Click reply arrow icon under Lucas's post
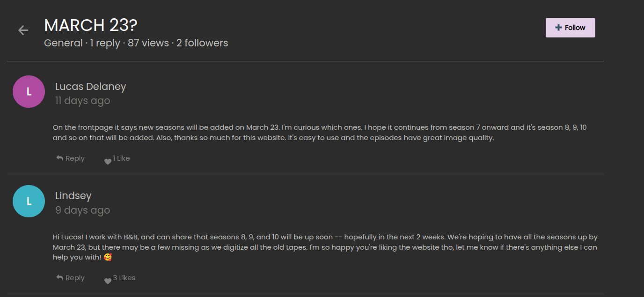The width and height of the screenshot is (644, 297). pyautogui.click(x=59, y=158)
